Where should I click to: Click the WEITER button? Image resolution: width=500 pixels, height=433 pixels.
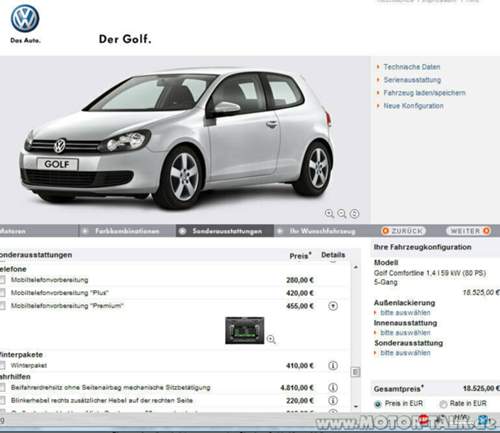click(470, 231)
